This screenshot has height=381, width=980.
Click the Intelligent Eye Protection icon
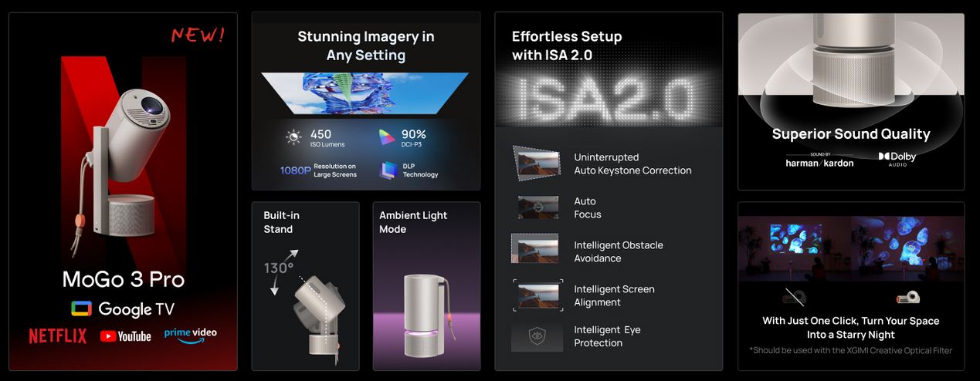[x=537, y=336]
